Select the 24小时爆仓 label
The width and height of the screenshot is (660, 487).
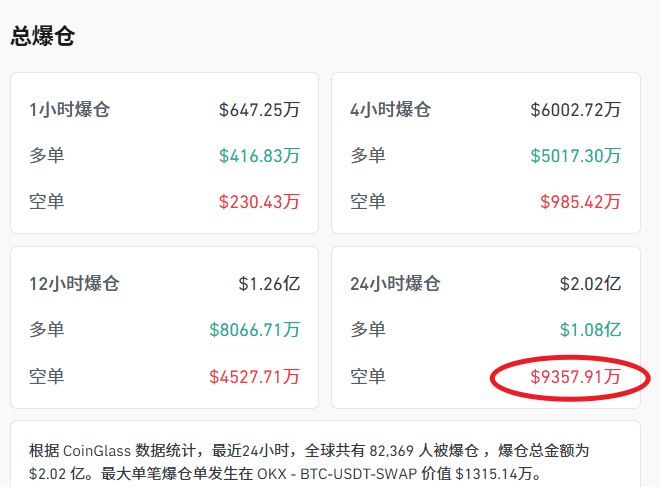pyautogui.click(x=395, y=284)
